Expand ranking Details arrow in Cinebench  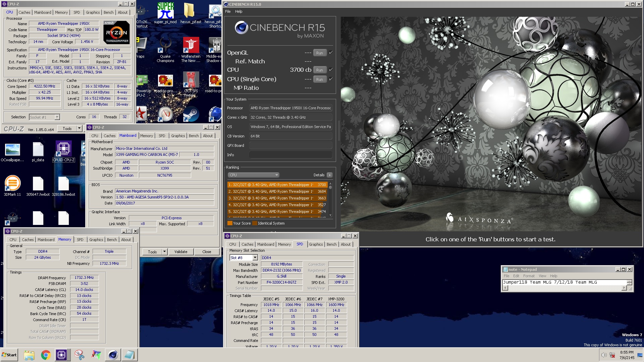[330, 175]
